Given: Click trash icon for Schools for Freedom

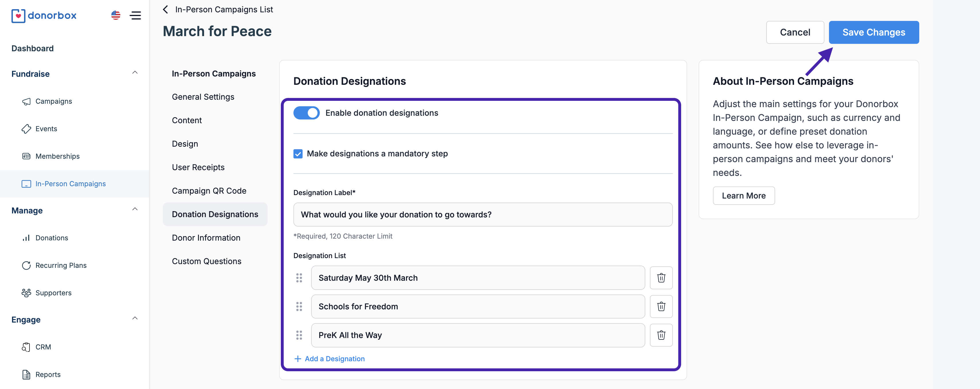Looking at the screenshot, I should pyautogui.click(x=661, y=307).
